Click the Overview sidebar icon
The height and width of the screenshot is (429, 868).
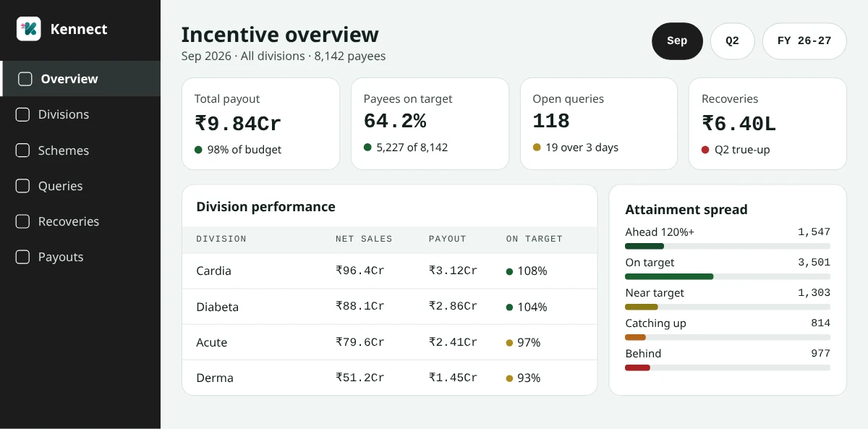coord(25,79)
